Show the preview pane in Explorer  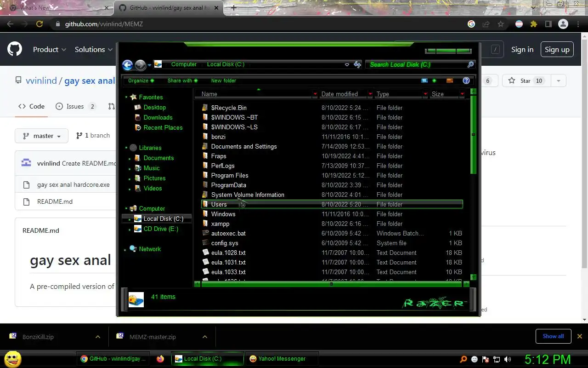click(450, 80)
